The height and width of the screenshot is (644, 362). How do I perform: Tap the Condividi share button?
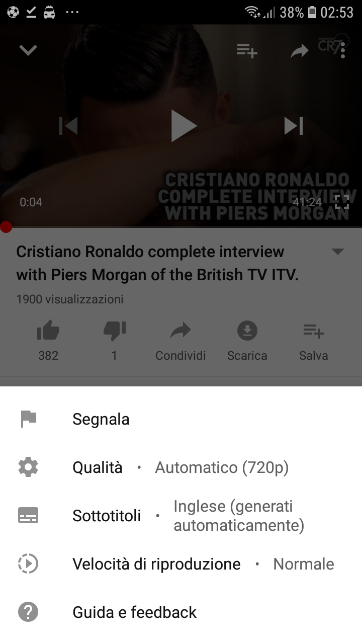coord(180,342)
